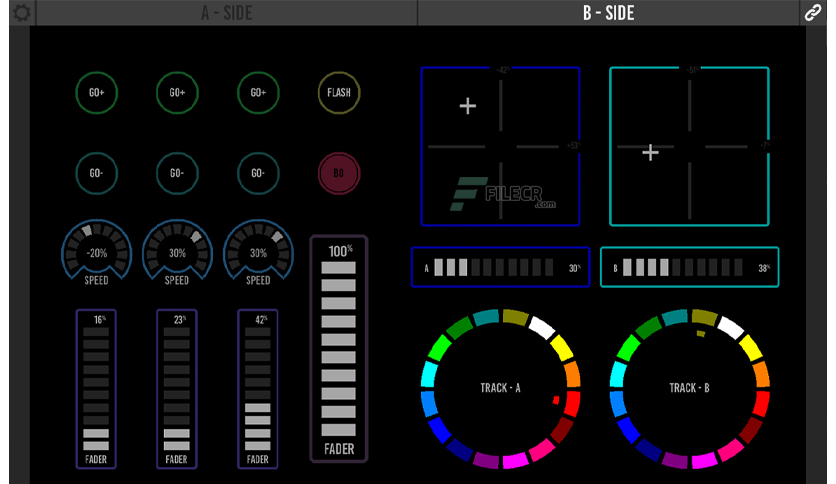Click the 42% FADER bar
This screenshot has width=836, height=484.
258,389
